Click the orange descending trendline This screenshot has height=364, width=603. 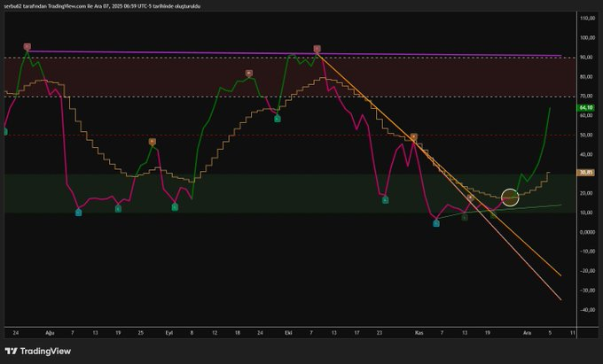point(438,164)
